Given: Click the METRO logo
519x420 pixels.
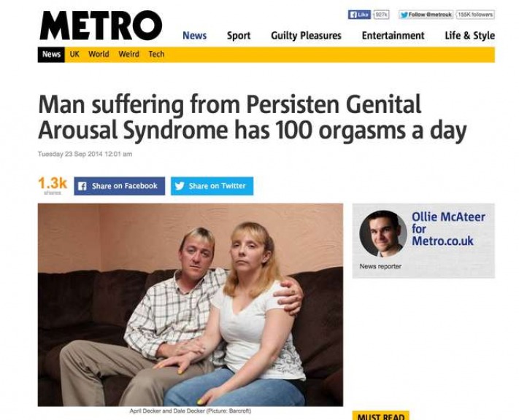Looking at the screenshot, I should (101, 26).
